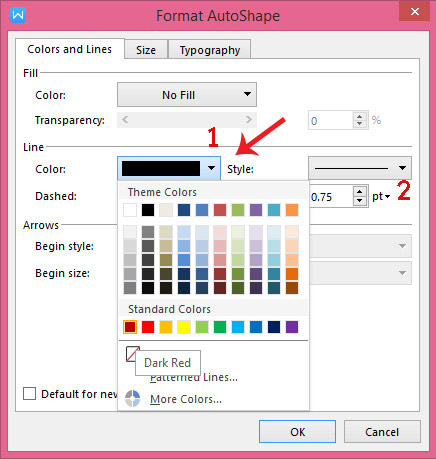
Task: Choose the purple standard color swatch
Action: click(x=292, y=327)
